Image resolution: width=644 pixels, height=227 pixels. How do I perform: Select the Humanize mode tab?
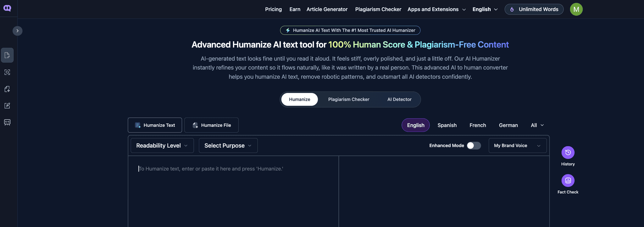(299, 99)
